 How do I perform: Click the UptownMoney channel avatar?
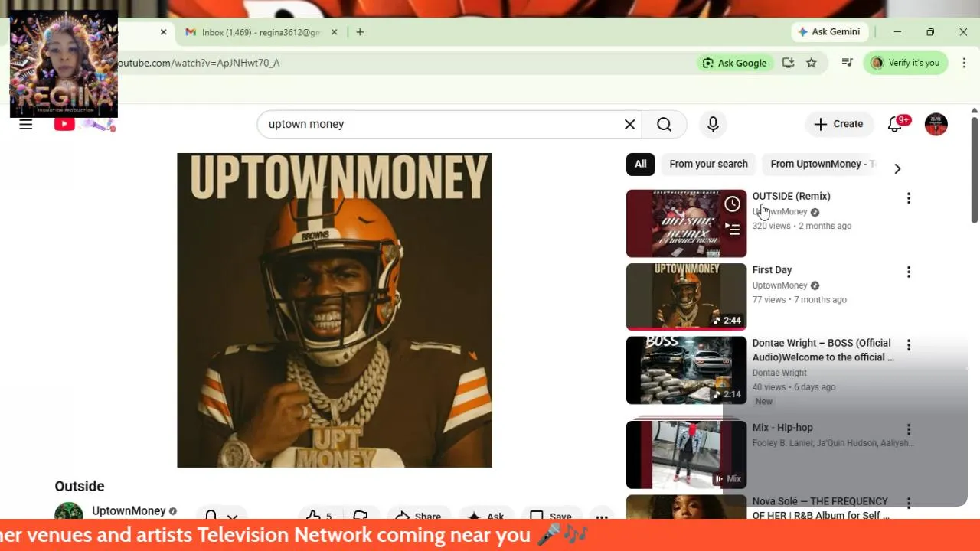(69, 511)
